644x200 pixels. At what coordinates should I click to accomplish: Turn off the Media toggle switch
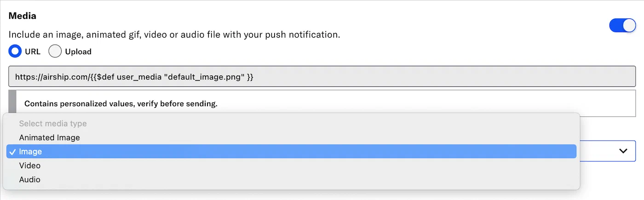pyautogui.click(x=622, y=26)
